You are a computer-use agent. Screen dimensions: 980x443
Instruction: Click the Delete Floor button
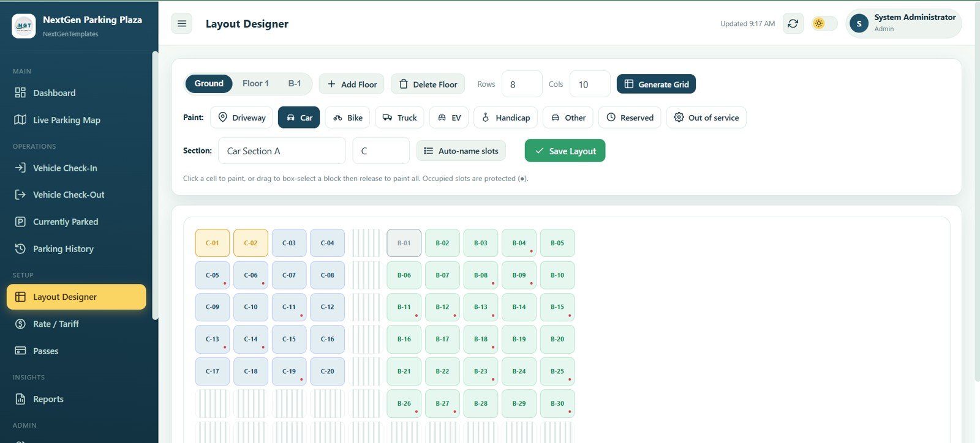[428, 84]
